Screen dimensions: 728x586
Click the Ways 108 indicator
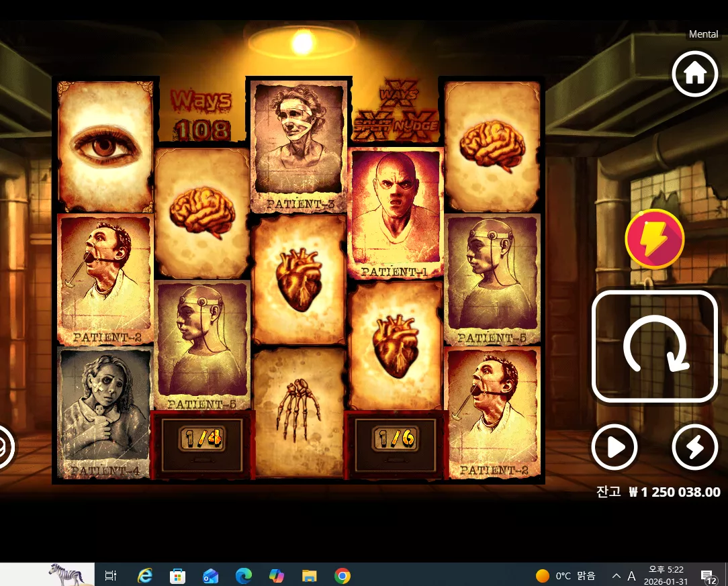[x=201, y=114]
